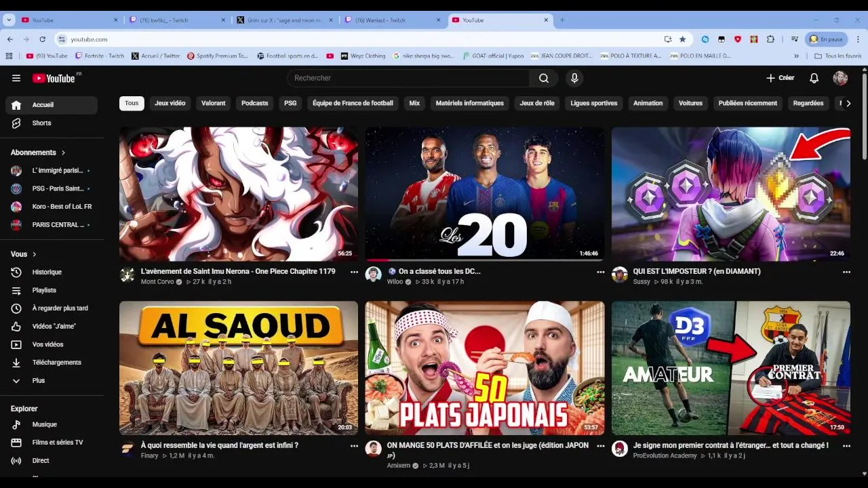Open PARIS CENTRAL subscription channel
Image resolution: width=868 pixels, height=488 pixels.
coord(52,225)
